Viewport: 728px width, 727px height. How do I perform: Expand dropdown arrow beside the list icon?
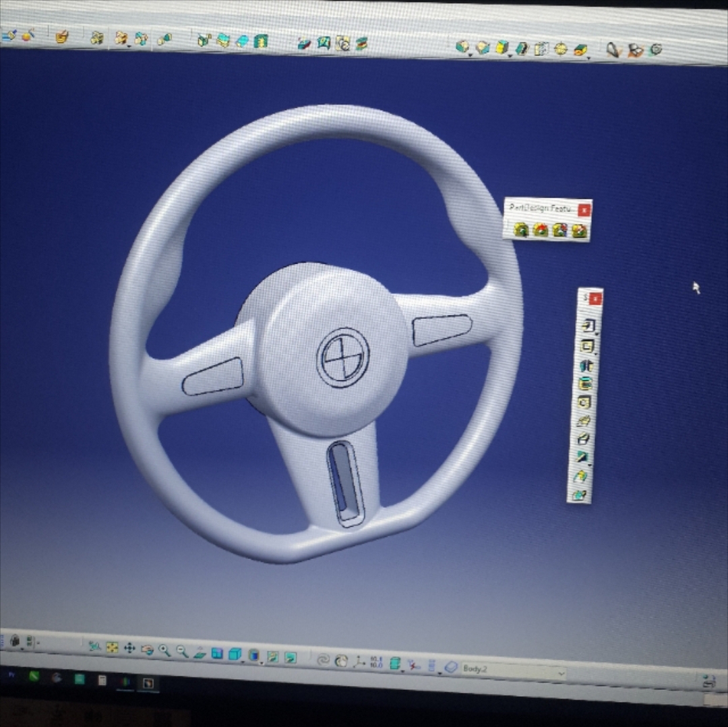pos(439,673)
